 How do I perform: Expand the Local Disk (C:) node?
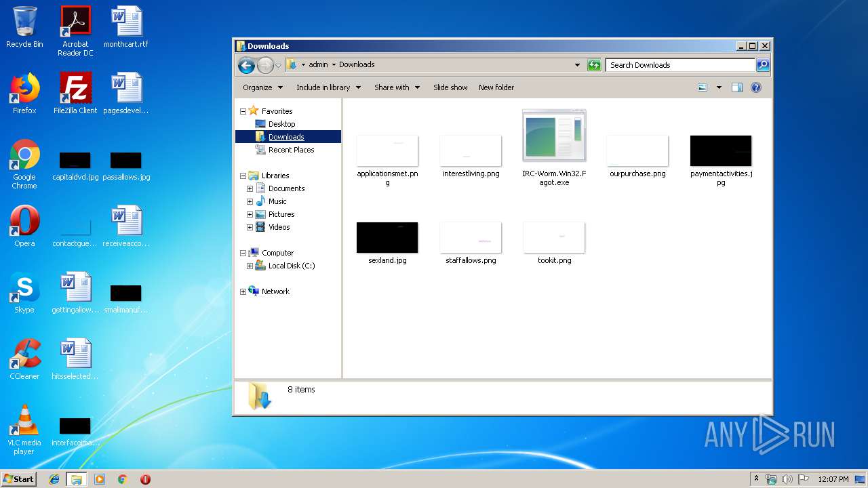[x=250, y=266]
